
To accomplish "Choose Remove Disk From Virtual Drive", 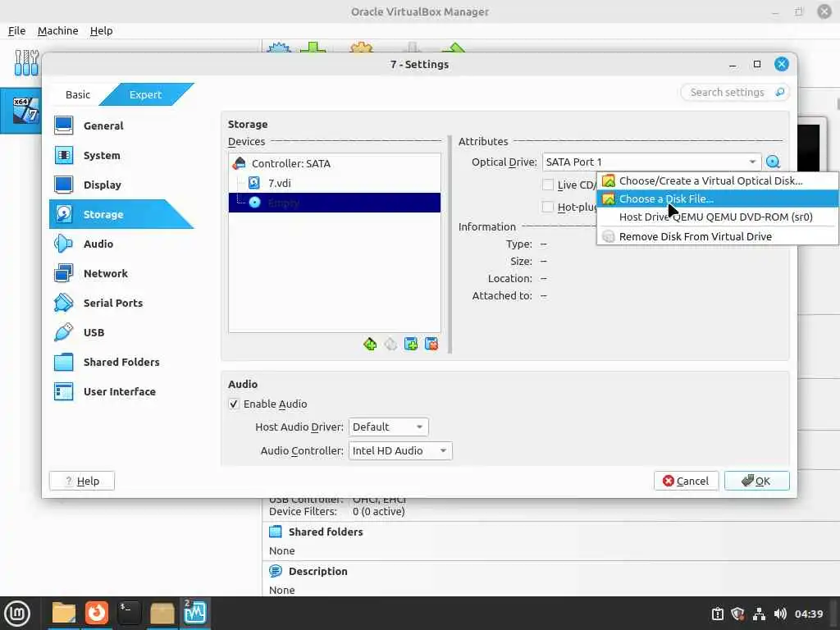I will (717, 236).
